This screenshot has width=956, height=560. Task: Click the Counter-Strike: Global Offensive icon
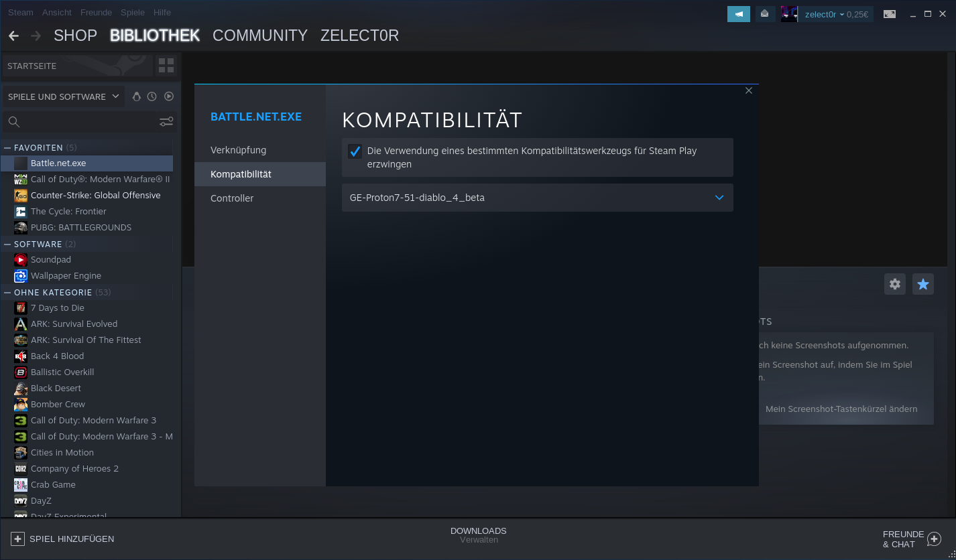pos(21,196)
